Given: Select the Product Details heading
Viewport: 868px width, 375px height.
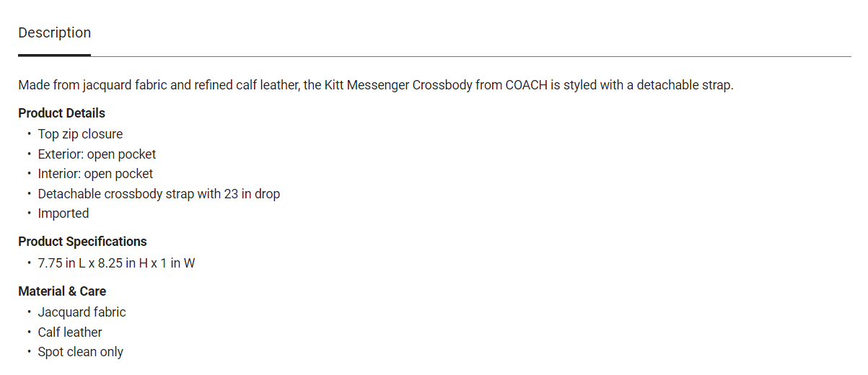Looking at the screenshot, I should [61, 113].
